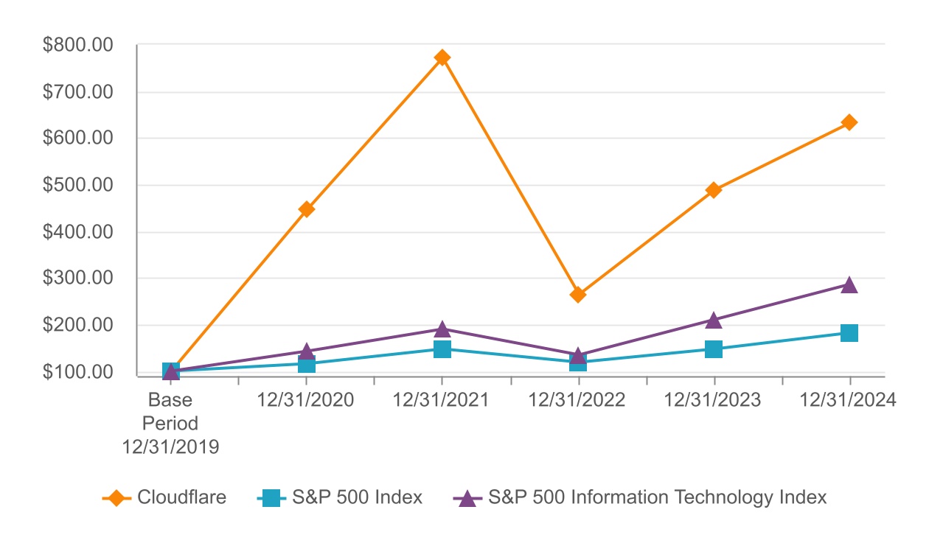Select the "Cloudflare" legend text label
Image resolution: width=929 pixels, height=560 pixels.
click(181, 497)
